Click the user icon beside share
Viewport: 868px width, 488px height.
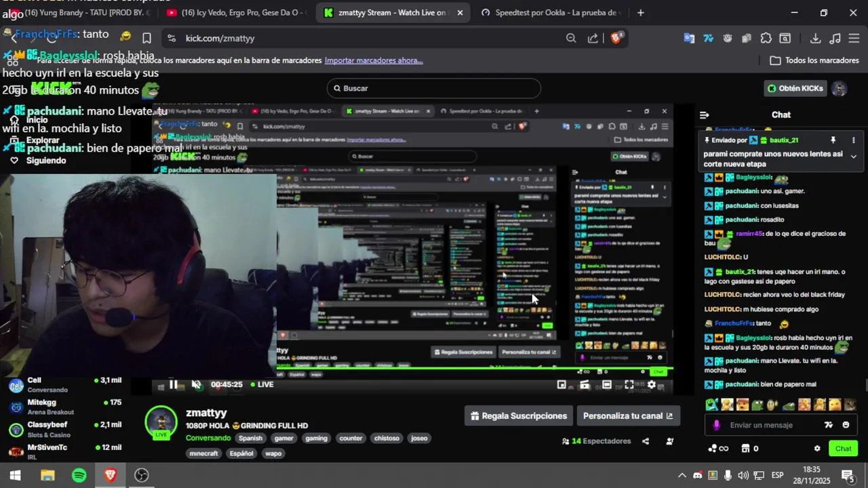point(670,441)
